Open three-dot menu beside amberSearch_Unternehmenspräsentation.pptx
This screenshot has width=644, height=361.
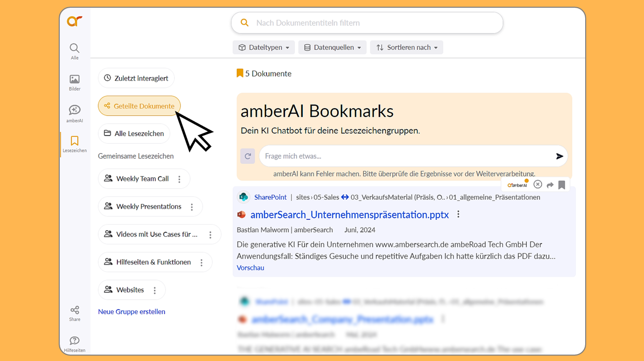458,214
